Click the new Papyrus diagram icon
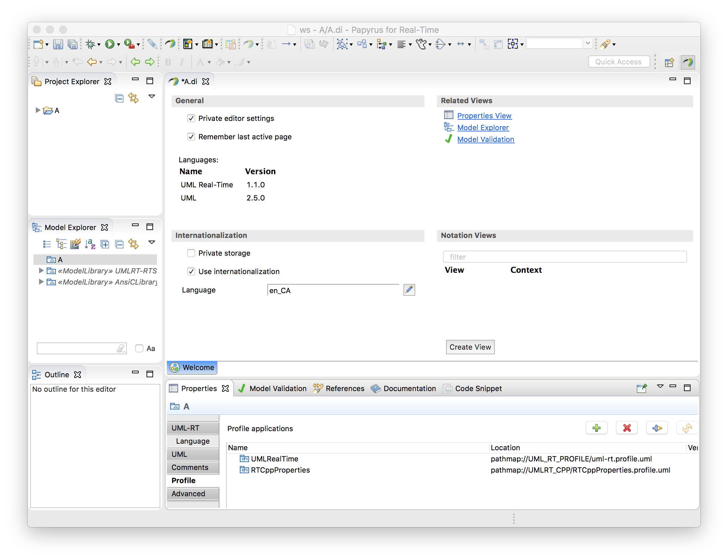This screenshot has height=560, width=728. coord(188,44)
